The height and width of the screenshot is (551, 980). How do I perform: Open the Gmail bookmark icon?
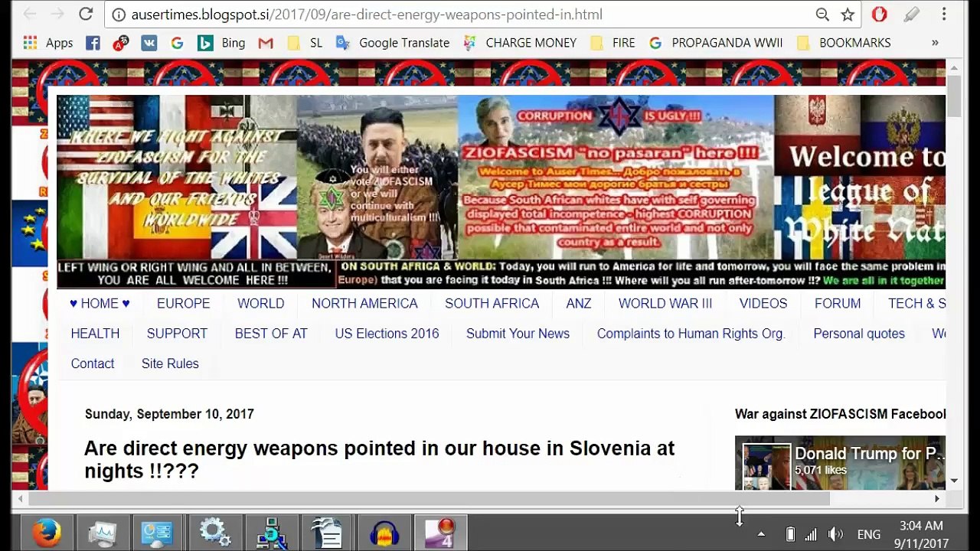click(266, 43)
